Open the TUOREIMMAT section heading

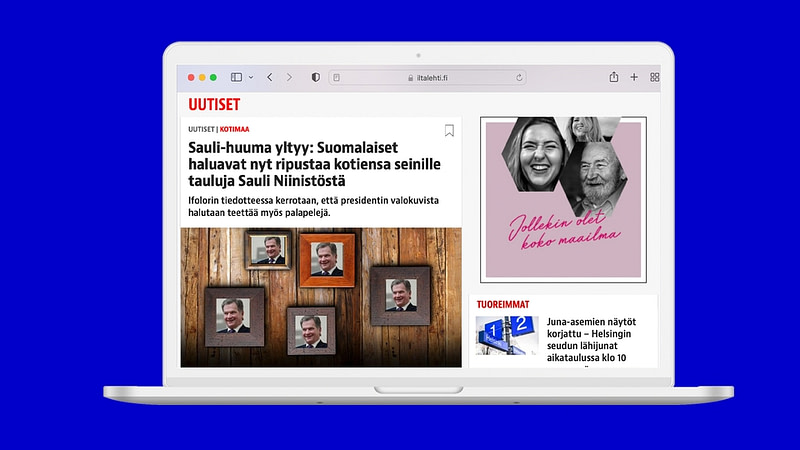point(503,305)
